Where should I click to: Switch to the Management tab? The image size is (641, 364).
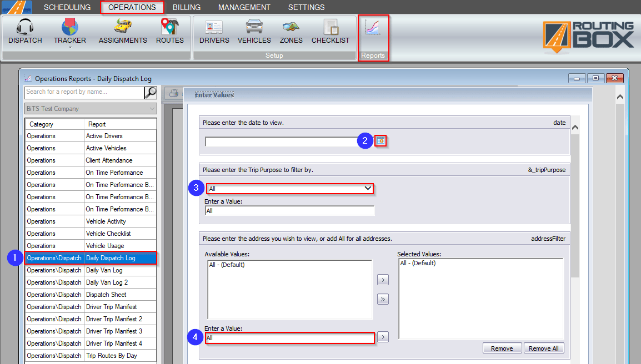coord(244,7)
